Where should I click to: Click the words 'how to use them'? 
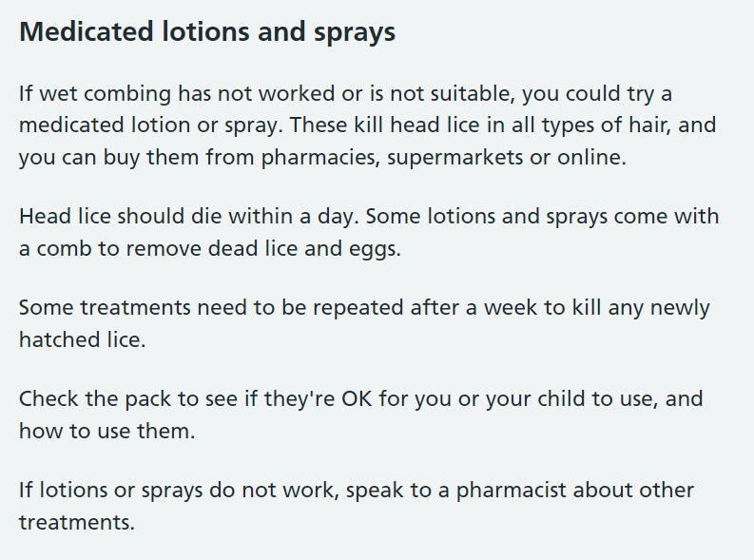(107, 432)
